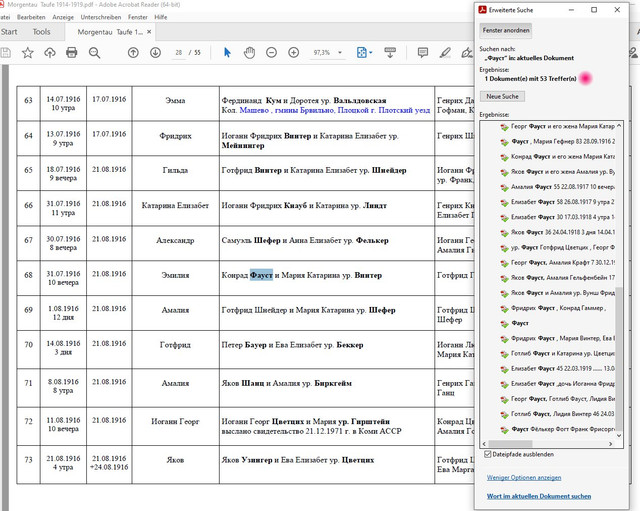Maximize the Erweiterte Suche window
Image resolution: width=640 pixels, height=511 pixels.
(594, 10)
